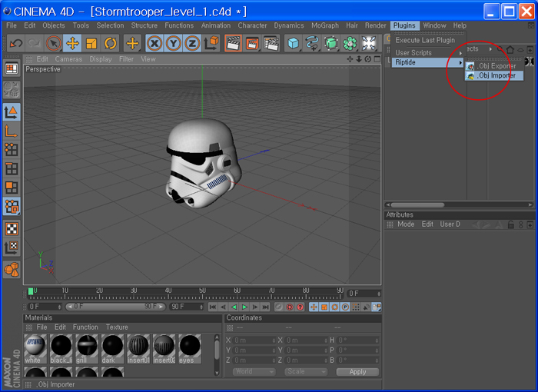Enable the Object Axis mode
The width and height of the screenshot is (538, 392).
pos(12,131)
